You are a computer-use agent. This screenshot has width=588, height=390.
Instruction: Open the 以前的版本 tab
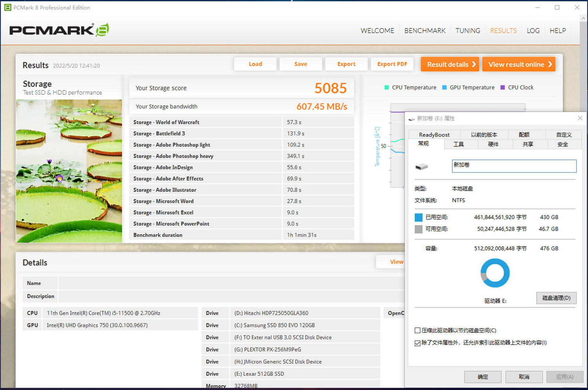click(x=484, y=135)
